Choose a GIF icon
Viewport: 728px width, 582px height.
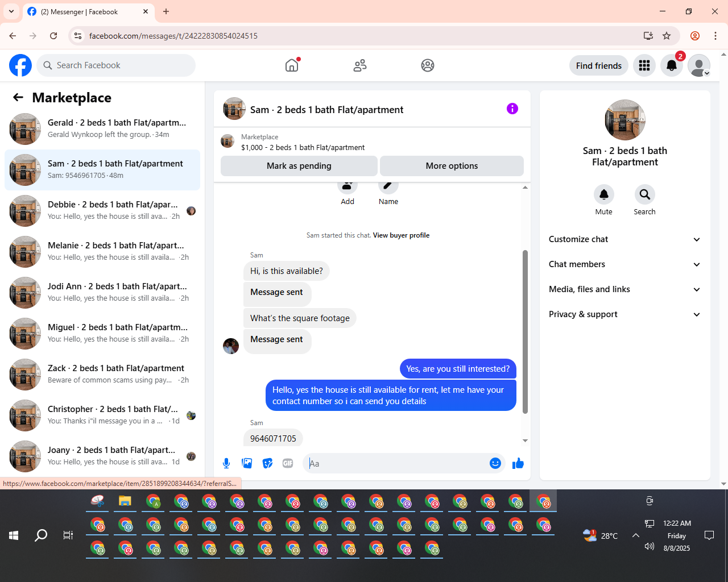pyautogui.click(x=288, y=463)
